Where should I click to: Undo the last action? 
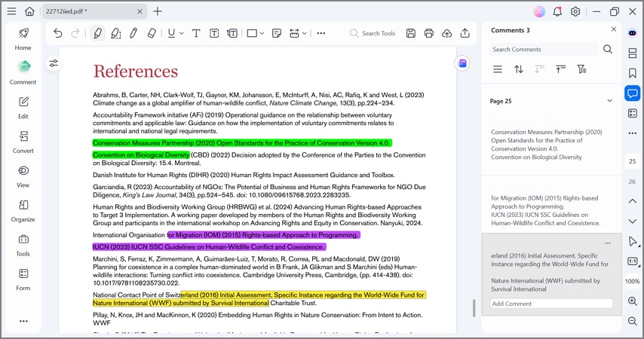[58, 33]
